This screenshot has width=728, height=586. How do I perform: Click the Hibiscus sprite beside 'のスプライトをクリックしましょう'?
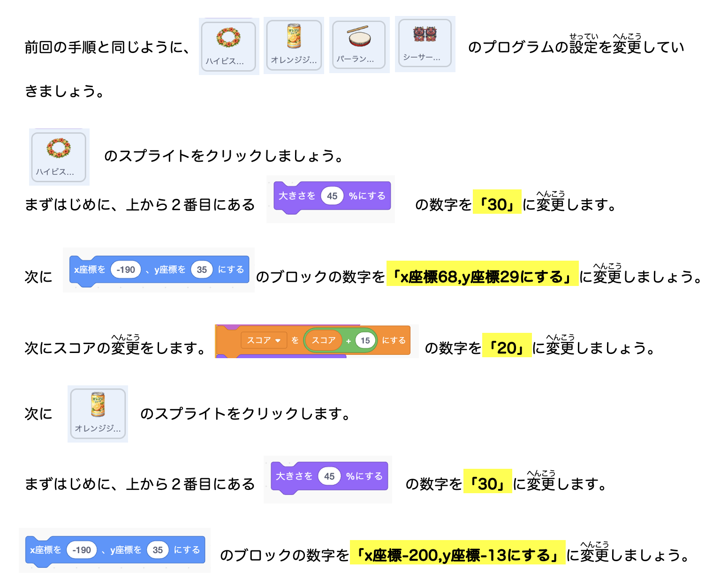[59, 157]
